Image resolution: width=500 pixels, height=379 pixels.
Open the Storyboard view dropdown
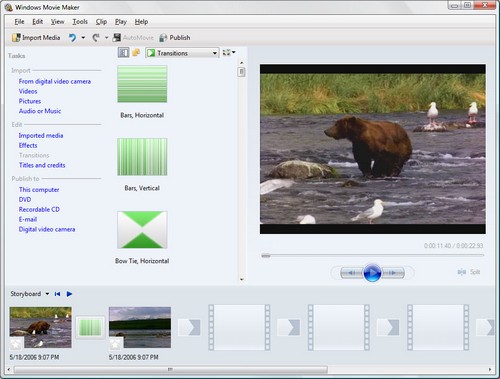47,294
